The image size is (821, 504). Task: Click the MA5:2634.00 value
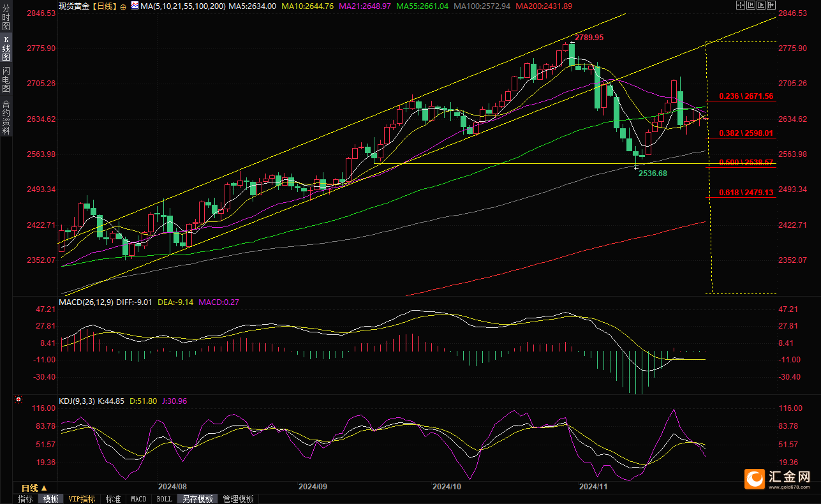pos(252,6)
